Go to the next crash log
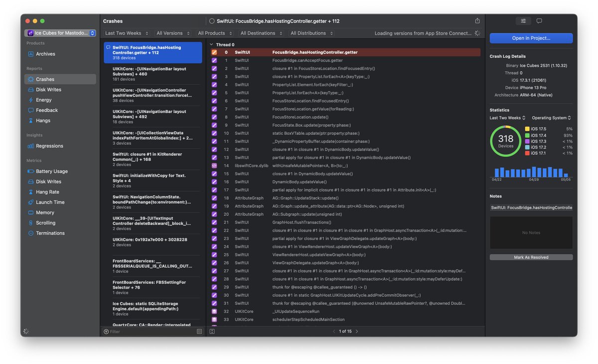Image resolution: width=598 pixels, height=364 pixels. click(x=357, y=331)
